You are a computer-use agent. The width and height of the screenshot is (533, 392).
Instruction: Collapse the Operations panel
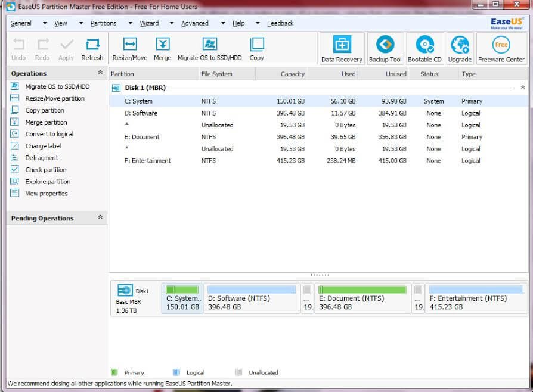coord(100,73)
